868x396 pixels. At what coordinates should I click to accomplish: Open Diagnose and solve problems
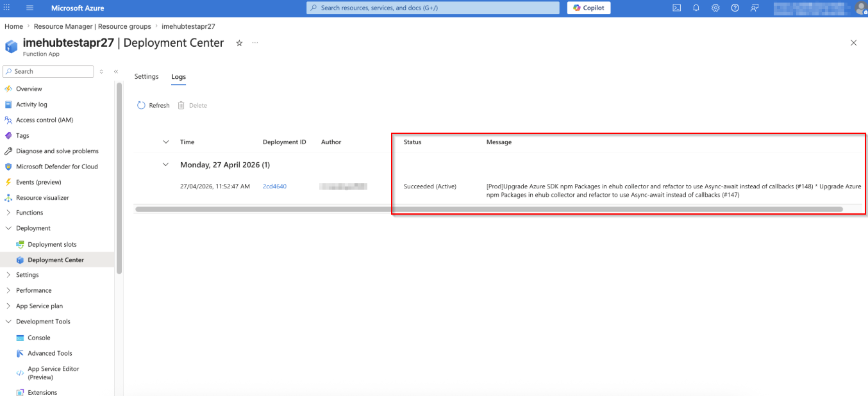57,151
